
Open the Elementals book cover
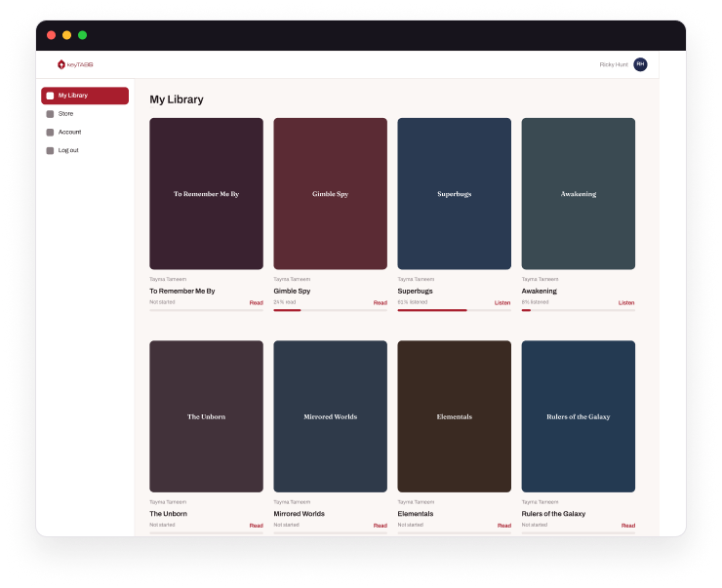click(455, 416)
